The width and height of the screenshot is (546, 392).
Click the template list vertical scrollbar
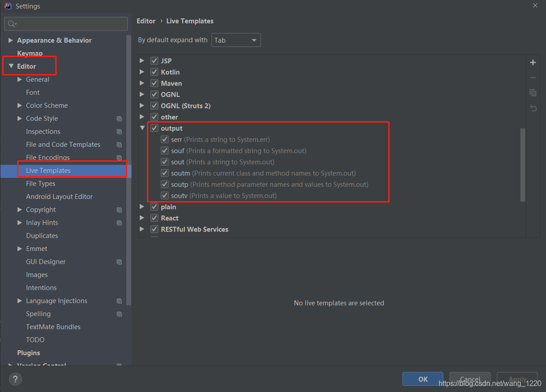click(523, 165)
